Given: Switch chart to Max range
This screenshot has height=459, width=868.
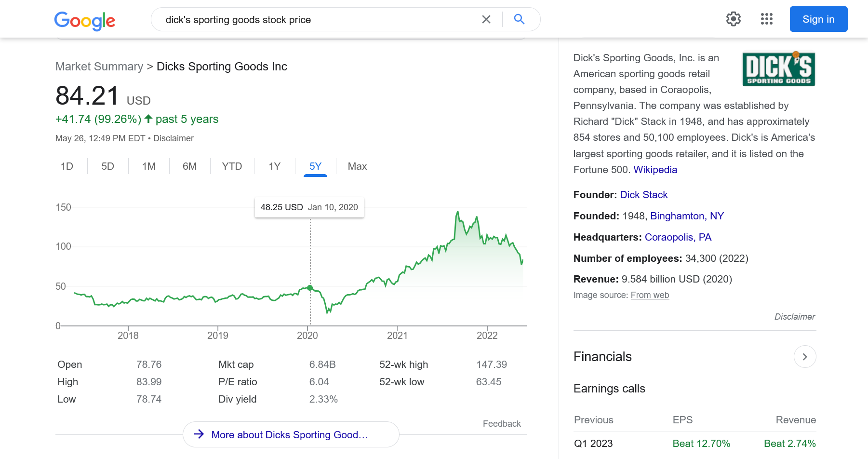Looking at the screenshot, I should pos(357,166).
